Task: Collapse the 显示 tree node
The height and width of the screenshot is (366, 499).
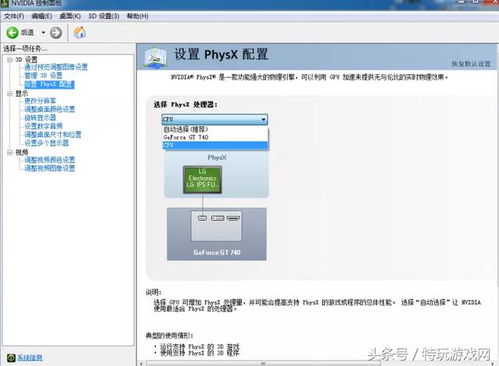Action: pyautogui.click(x=10, y=94)
